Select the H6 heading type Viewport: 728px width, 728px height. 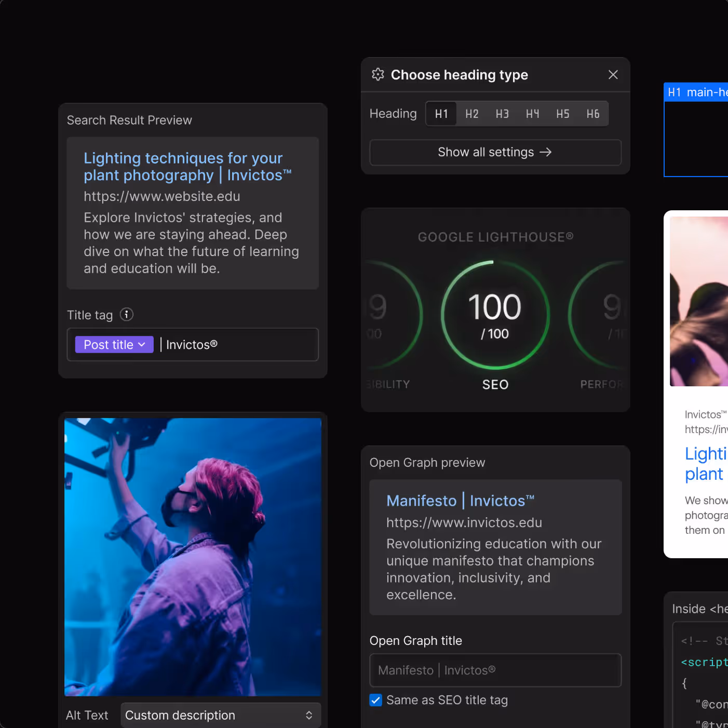[x=593, y=113]
